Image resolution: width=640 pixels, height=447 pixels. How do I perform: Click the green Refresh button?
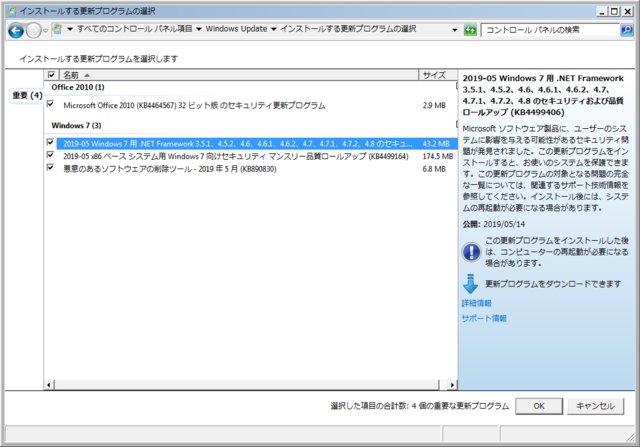click(470, 30)
